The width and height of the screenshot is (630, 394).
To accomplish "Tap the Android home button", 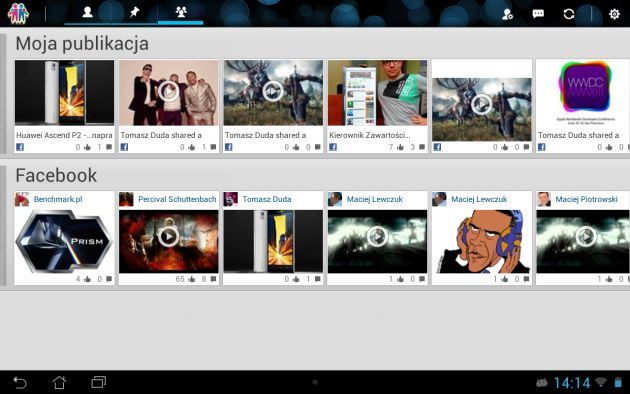I will coord(59,382).
